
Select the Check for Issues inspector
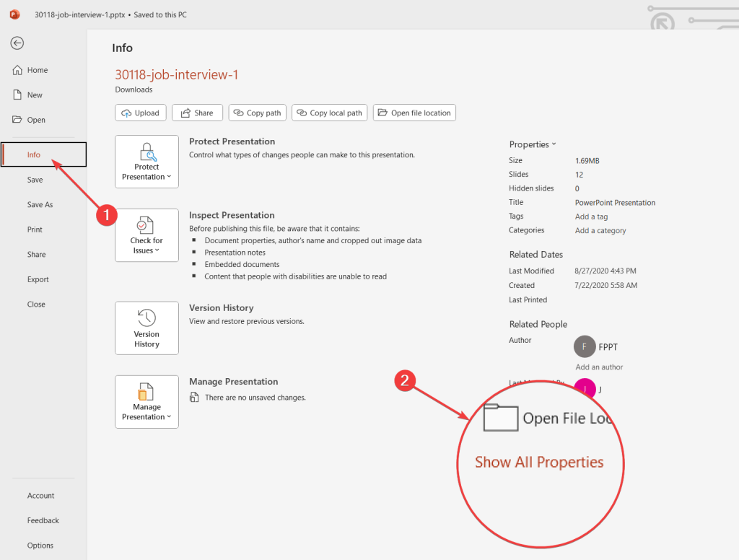click(x=147, y=236)
